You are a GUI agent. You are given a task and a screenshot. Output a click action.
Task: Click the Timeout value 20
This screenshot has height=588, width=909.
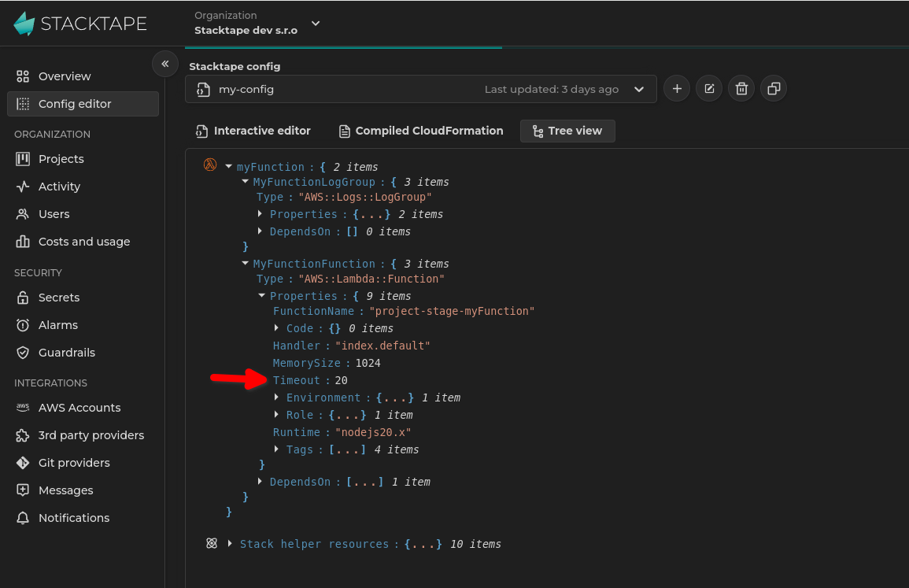point(342,380)
